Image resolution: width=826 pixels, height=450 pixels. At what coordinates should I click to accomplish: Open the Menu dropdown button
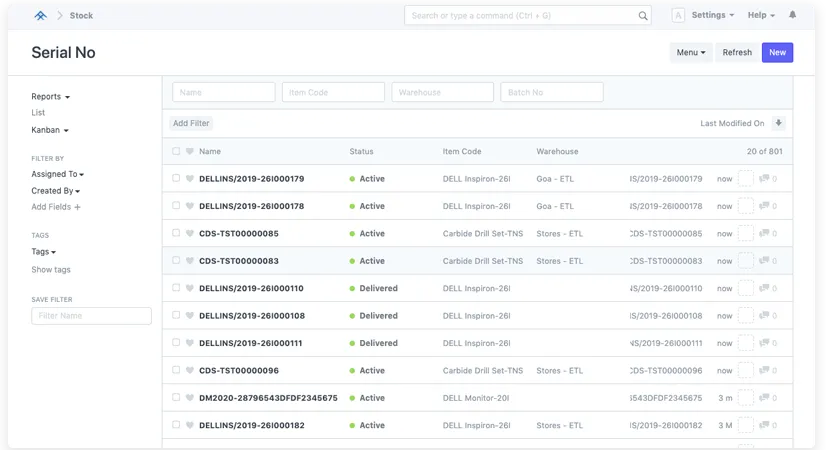(691, 53)
